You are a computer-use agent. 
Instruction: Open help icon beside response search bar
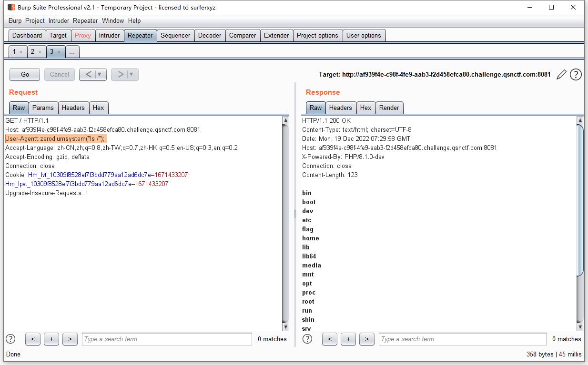click(x=307, y=339)
